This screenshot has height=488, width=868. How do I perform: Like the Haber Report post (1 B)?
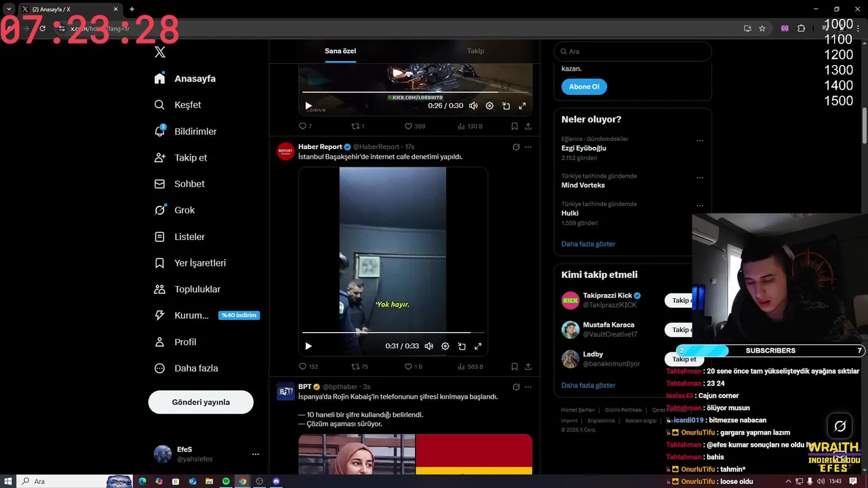click(x=413, y=367)
